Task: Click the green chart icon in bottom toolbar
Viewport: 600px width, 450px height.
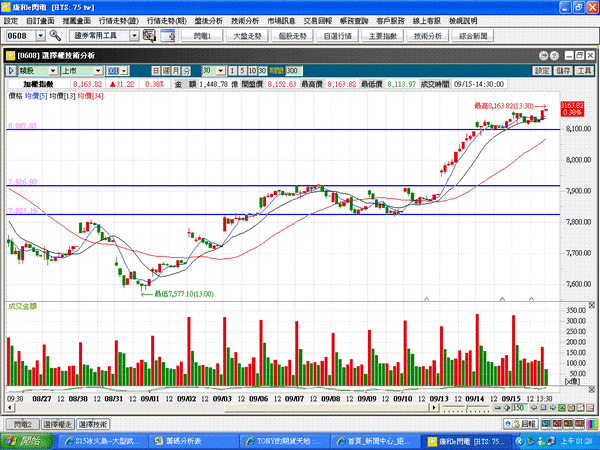Action: point(562,408)
